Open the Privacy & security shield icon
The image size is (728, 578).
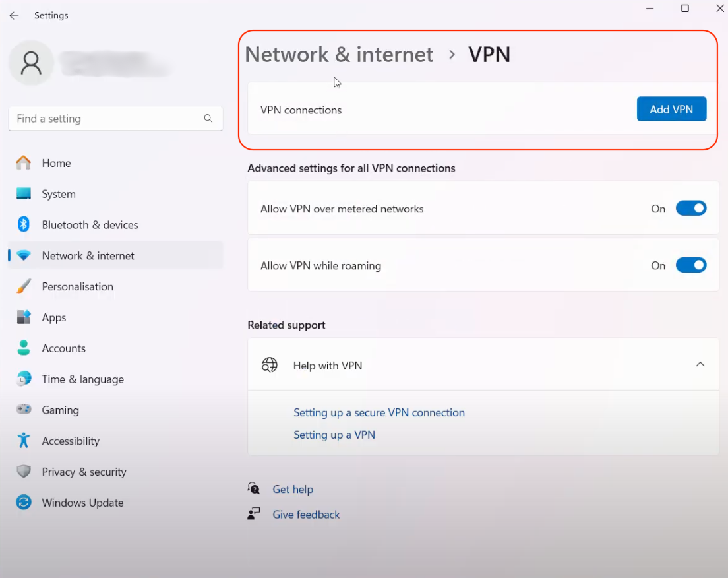[x=23, y=471]
